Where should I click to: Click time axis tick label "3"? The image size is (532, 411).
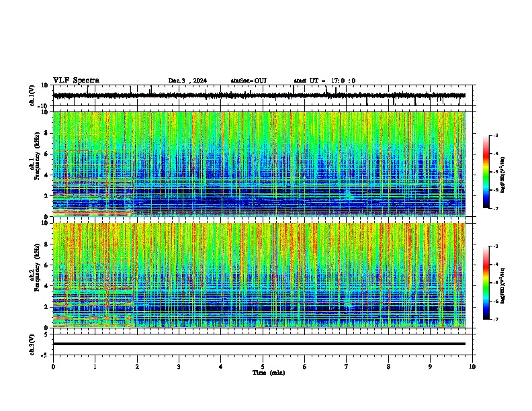(x=179, y=367)
